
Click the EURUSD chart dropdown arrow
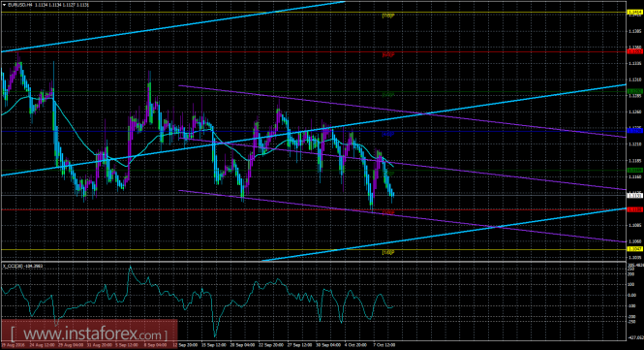click(4, 5)
